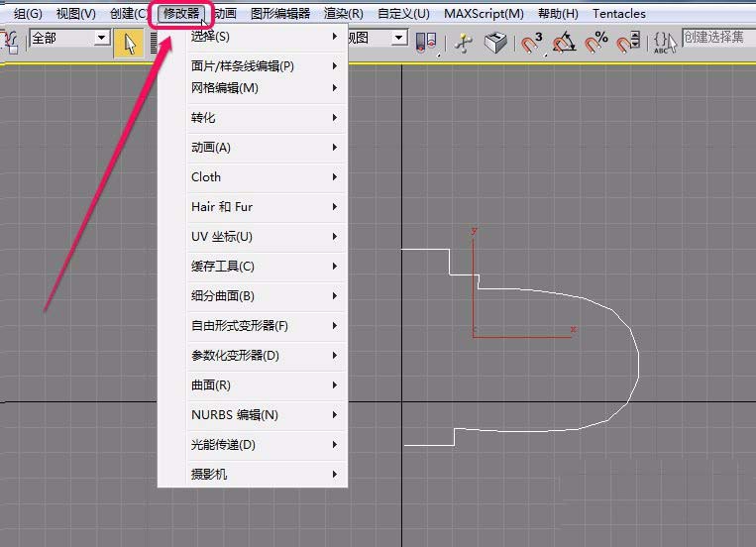Select the arrow Select Object tool

coord(129,43)
